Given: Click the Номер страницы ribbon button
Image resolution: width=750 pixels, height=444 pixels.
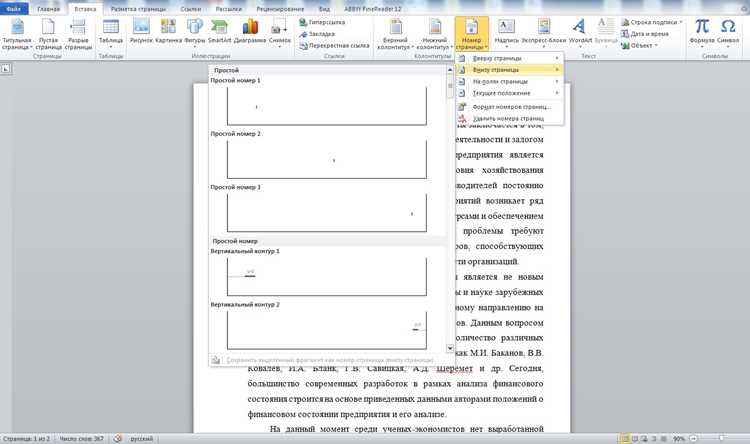Looking at the screenshot, I should [472, 34].
